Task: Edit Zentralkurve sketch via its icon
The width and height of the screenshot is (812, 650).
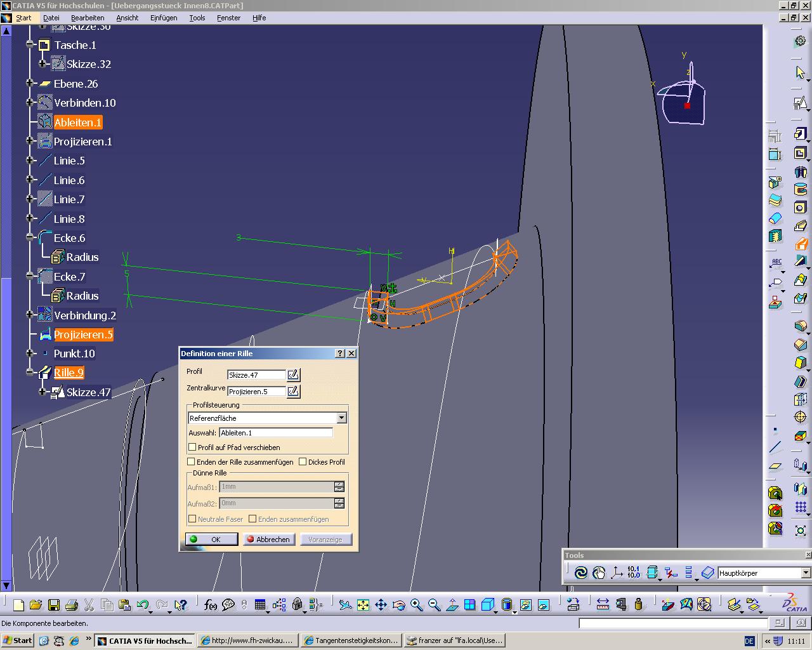Action: (293, 391)
